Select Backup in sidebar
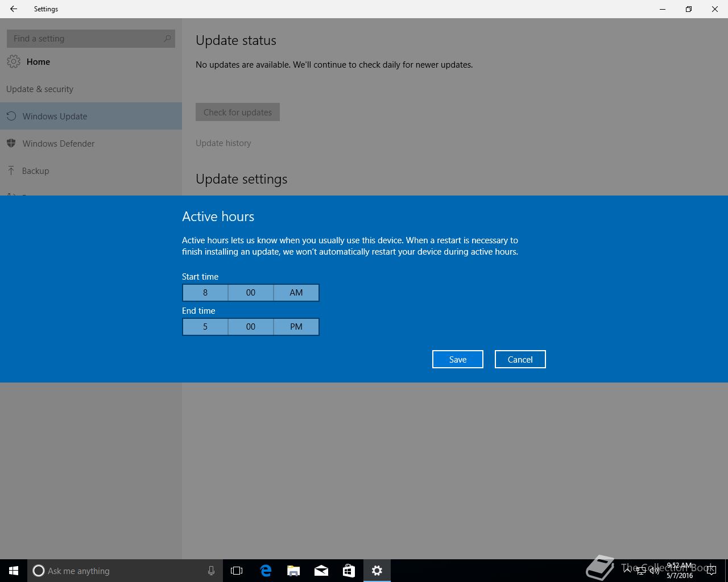The width and height of the screenshot is (728, 582). point(91,171)
